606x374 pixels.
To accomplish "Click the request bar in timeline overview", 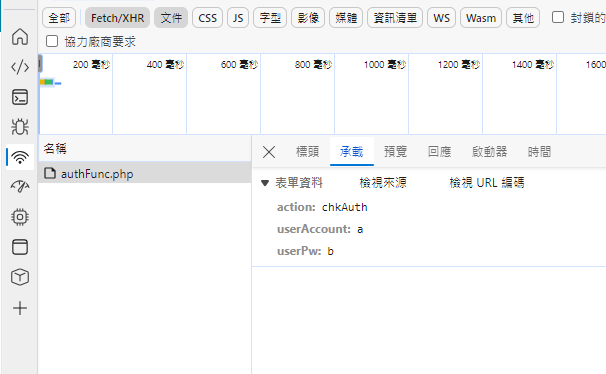I will point(50,82).
